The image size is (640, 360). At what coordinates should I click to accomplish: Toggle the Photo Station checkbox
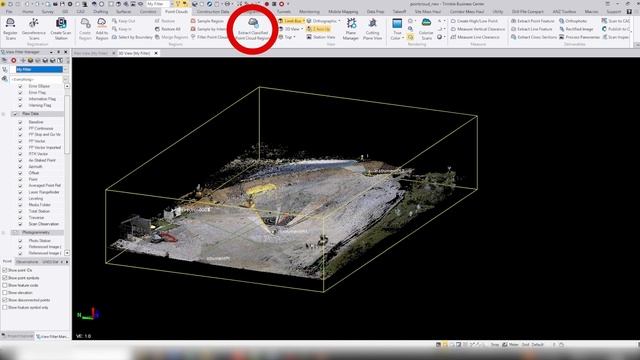(20, 240)
